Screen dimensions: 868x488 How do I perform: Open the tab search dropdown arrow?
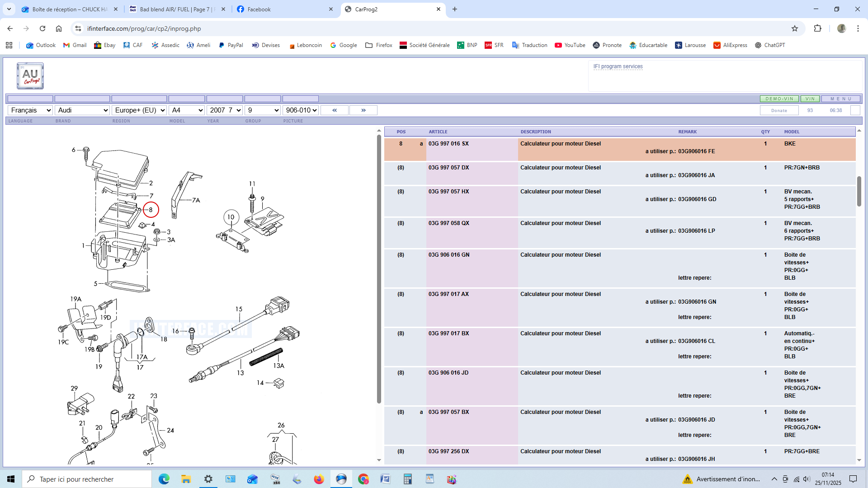[x=9, y=9]
